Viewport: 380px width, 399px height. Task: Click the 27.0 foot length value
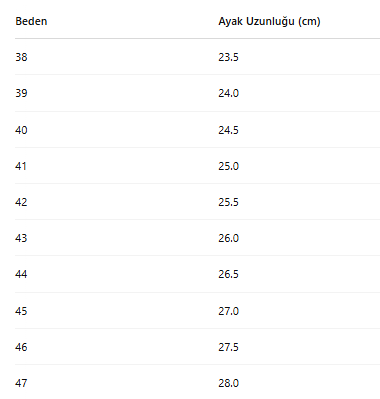(x=229, y=311)
